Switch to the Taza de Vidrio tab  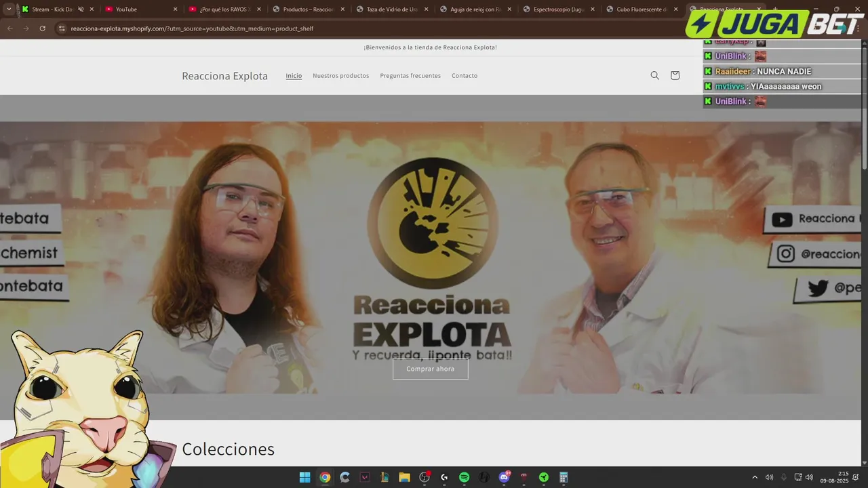tap(392, 9)
